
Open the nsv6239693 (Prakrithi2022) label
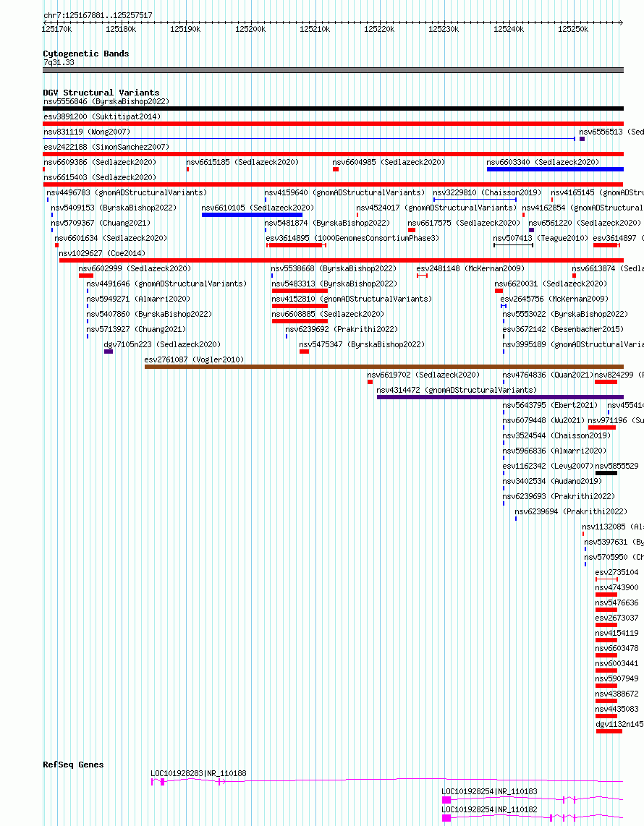[x=559, y=497]
